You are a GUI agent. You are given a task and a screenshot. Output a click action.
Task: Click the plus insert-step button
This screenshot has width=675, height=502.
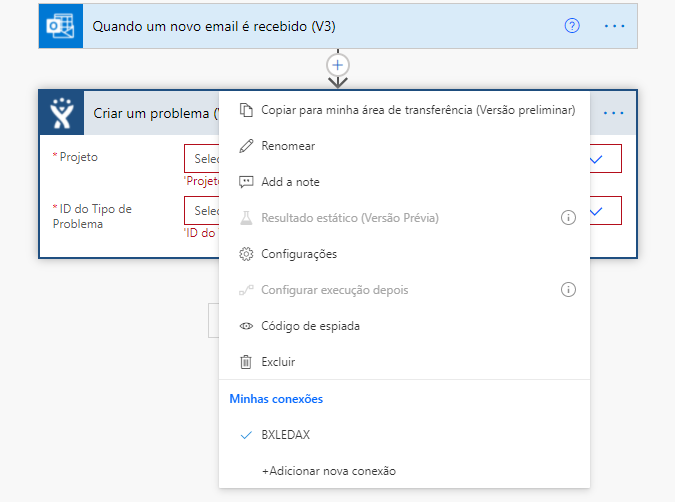click(x=338, y=65)
